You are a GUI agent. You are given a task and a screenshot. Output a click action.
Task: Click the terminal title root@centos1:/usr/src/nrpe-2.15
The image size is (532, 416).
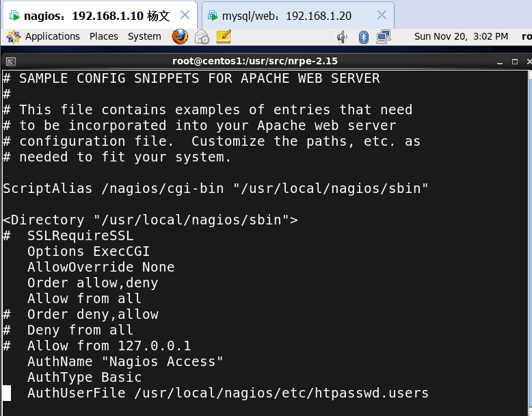[255, 61]
